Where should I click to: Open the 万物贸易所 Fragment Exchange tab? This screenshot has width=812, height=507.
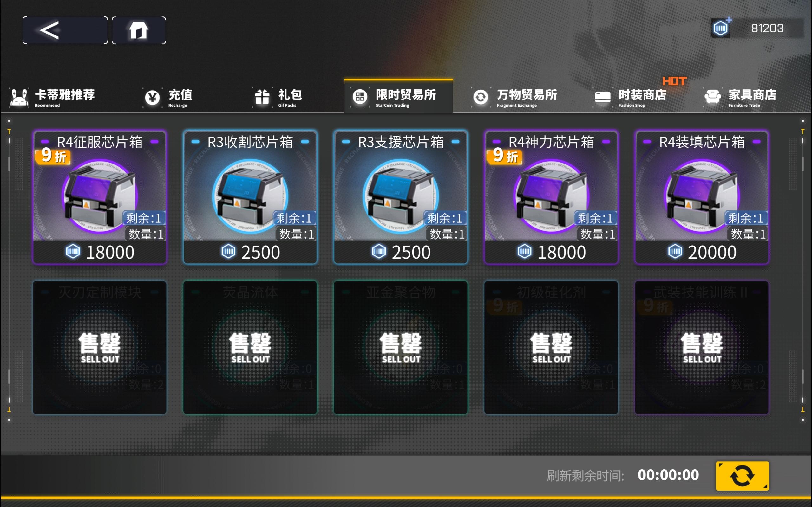pos(515,97)
